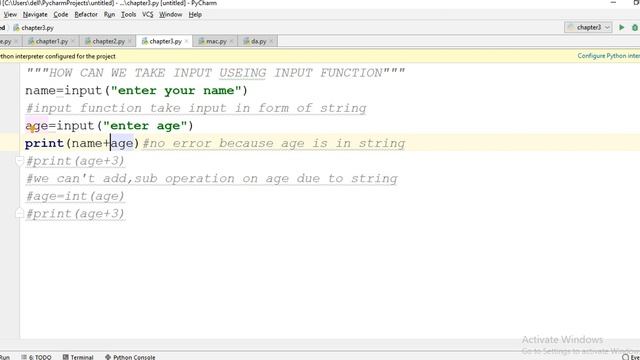The height and width of the screenshot is (360, 640).
Task: Click the comment about input function taking string
Action: pos(196,108)
